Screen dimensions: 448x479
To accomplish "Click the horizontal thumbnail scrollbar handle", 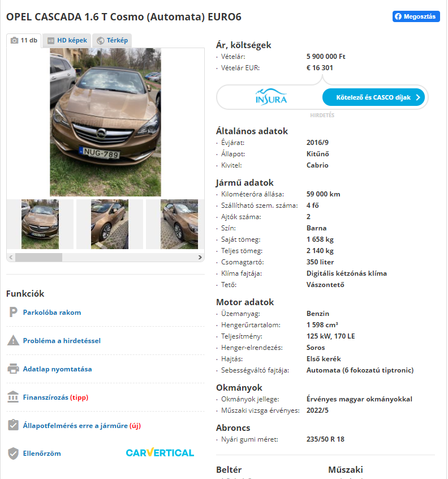I will tap(39, 257).
